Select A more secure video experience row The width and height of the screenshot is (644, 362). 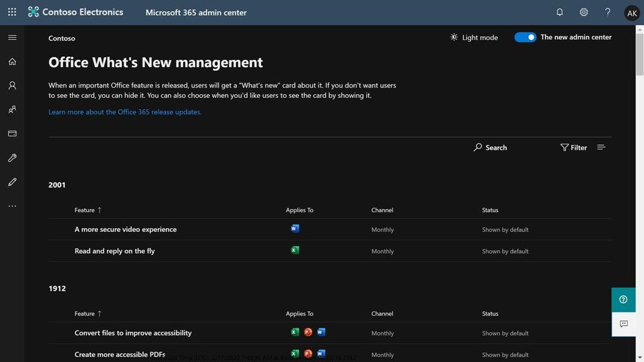tap(330, 229)
